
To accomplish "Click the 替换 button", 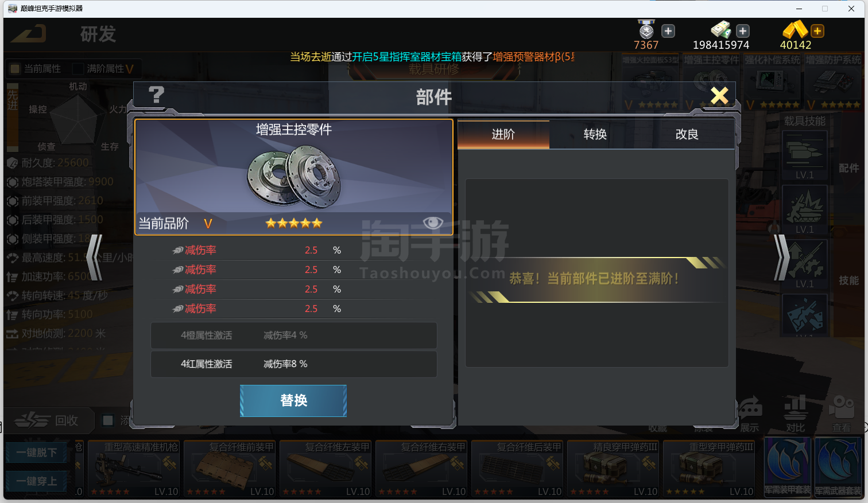I will tap(293, 400).
